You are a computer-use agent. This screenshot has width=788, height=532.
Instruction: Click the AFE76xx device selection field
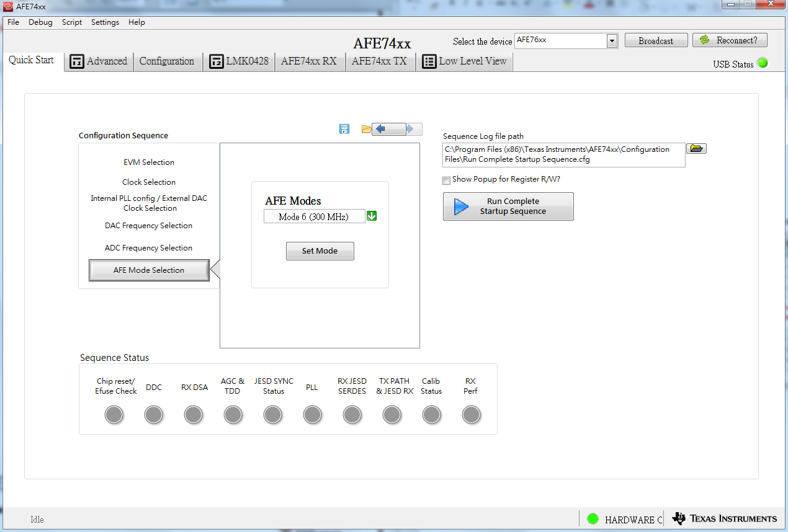(x=561, y=41)
